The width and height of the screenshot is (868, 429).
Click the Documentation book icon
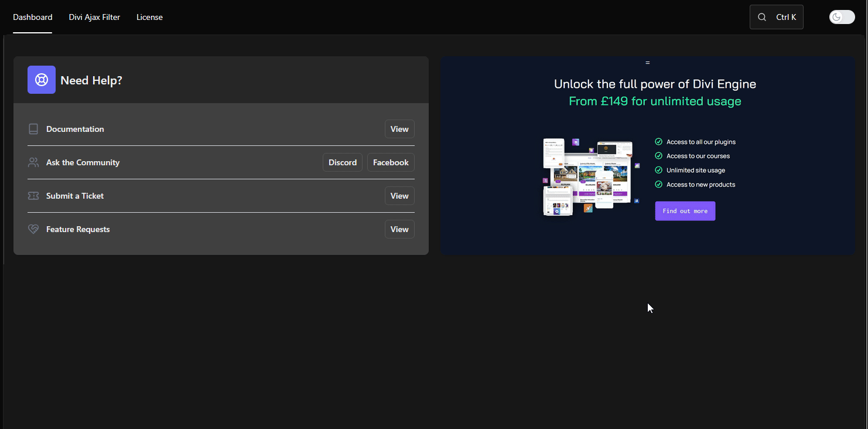click(33, 129)
